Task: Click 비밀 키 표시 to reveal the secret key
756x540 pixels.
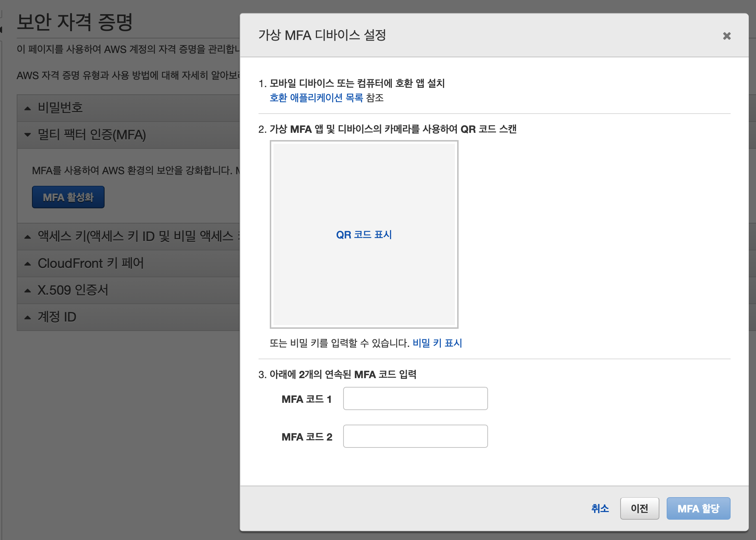Action: (x=437, y=343)
